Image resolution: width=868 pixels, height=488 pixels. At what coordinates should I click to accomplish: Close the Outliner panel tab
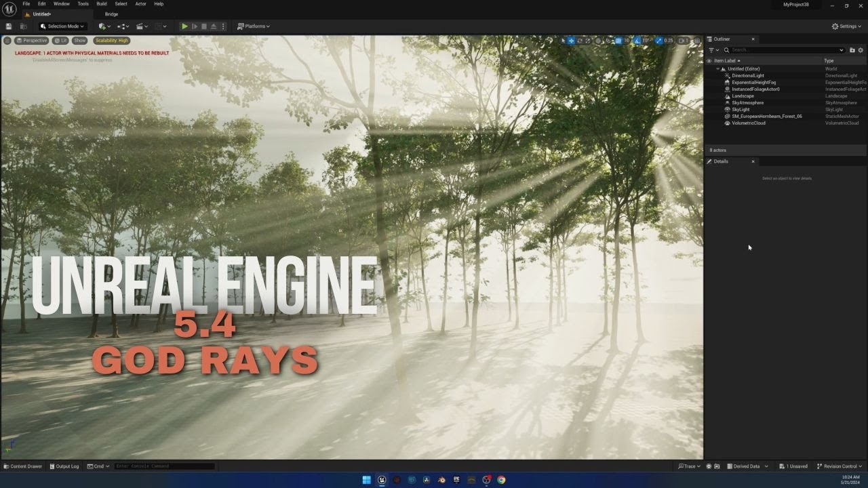[753, 39]
